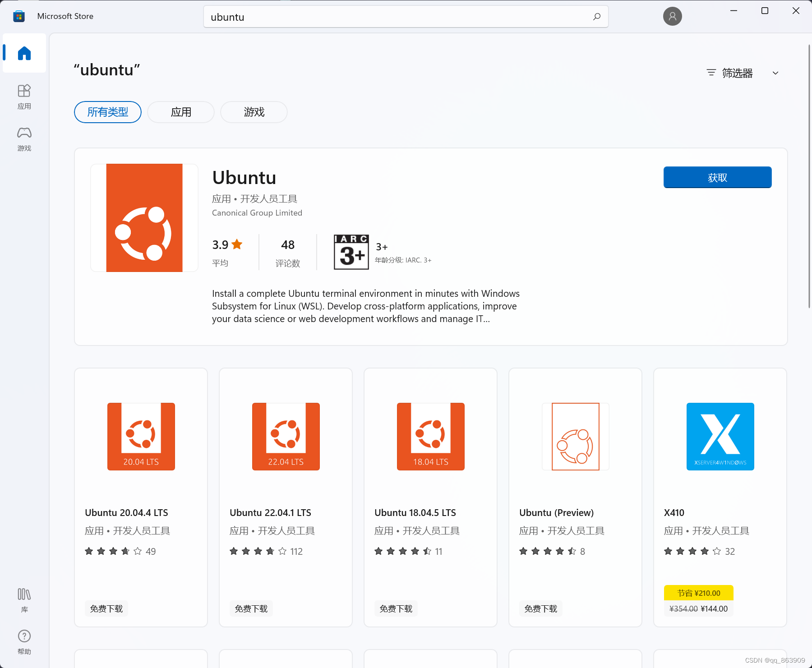Click the X410 price ¥144.00
The image size is (812, 668).
click(x=714, y=608)
